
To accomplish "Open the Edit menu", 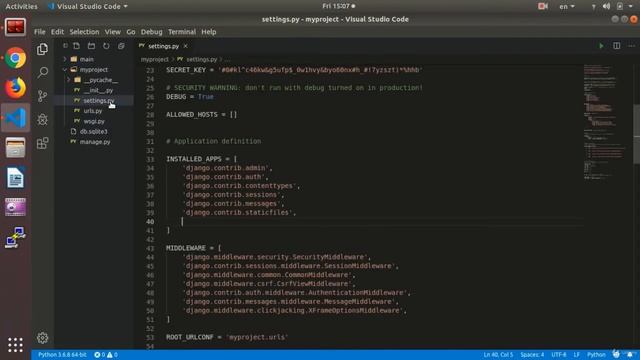I will click(x=57, y=32).
